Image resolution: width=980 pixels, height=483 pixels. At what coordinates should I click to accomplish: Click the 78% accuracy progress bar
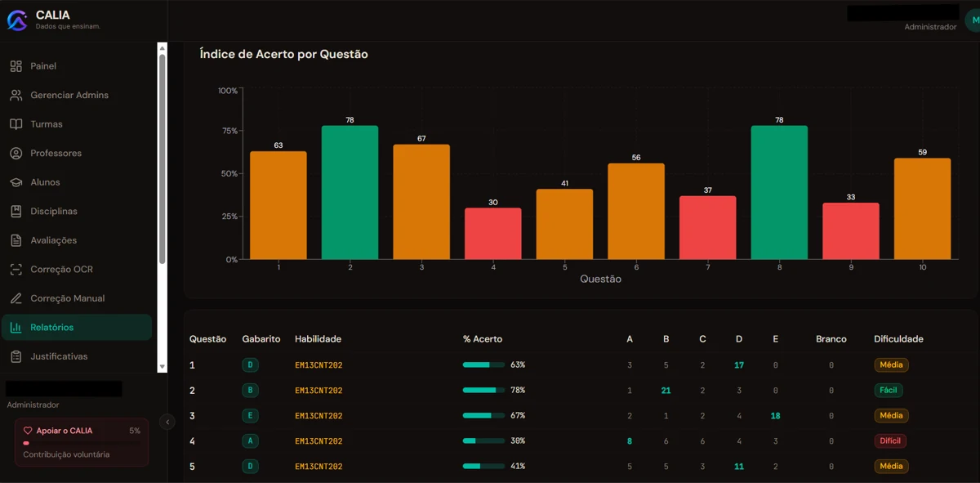[x=483, y=391]
